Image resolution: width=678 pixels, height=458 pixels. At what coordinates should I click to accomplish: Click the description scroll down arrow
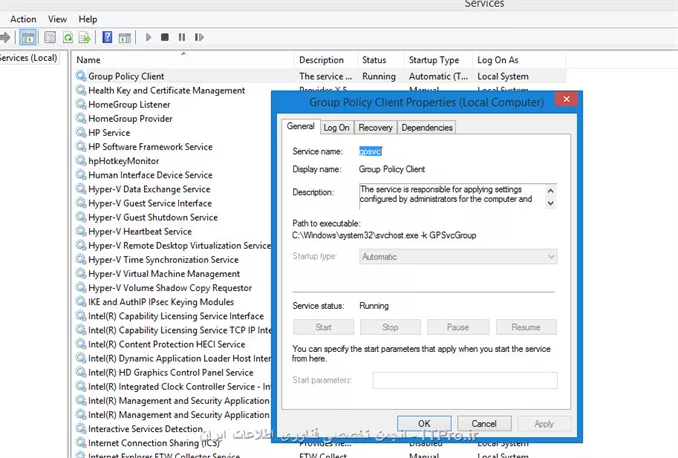pyautogui.click(x=550, y=203)
